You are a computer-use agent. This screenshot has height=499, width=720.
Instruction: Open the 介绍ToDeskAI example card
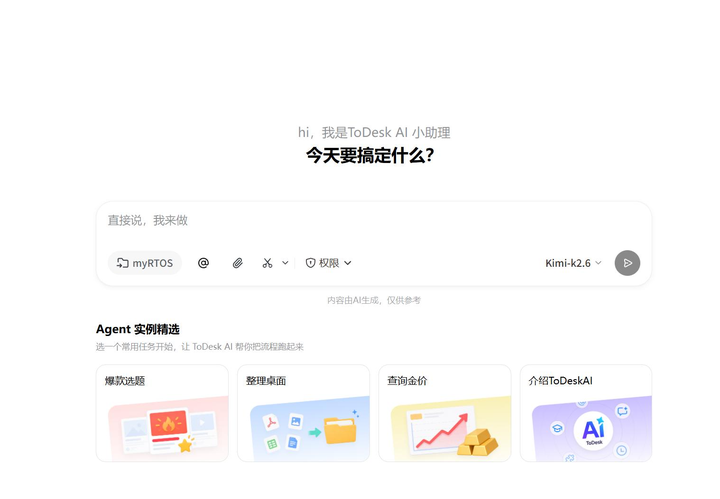(586, 413)
